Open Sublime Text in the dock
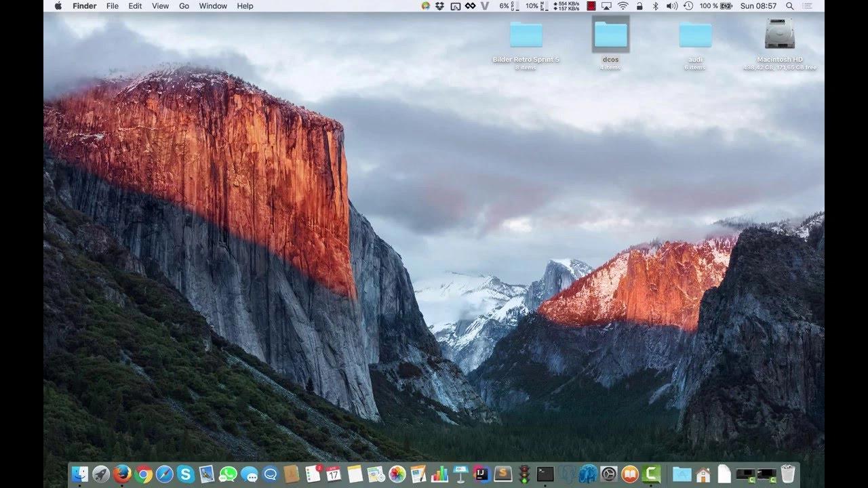This screenshot has height=488, width=868. (503, 474)
